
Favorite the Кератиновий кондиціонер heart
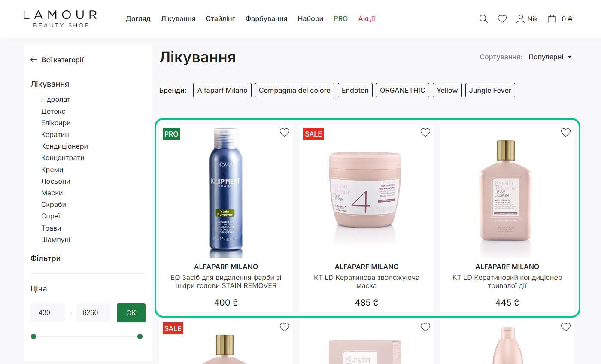pyautogui.click(x=566, y=132)
